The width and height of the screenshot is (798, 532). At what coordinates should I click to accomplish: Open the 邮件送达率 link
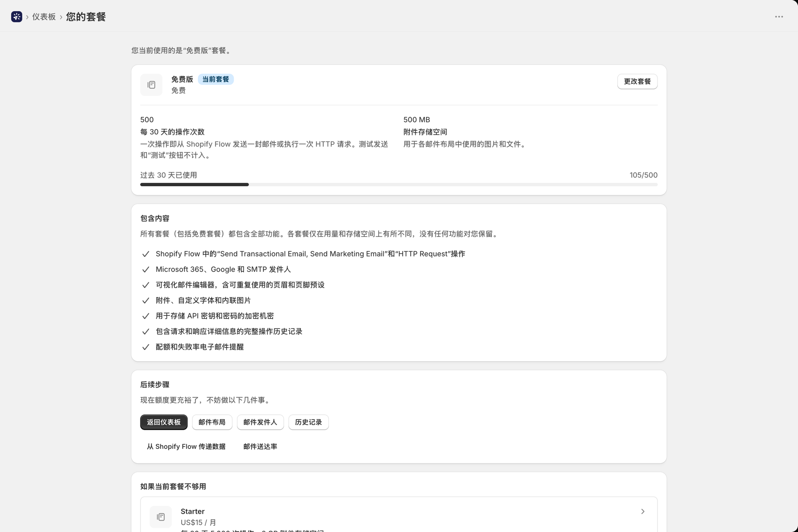coord(260,446)
